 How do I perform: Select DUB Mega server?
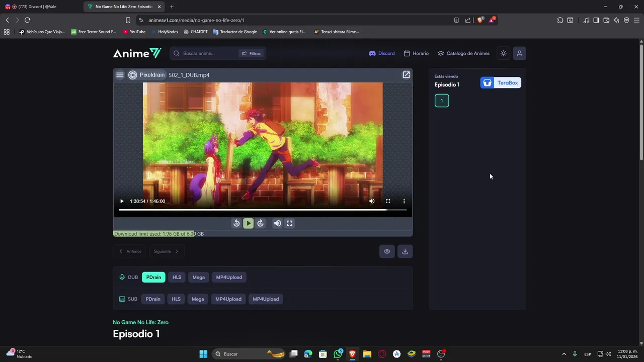198,278
